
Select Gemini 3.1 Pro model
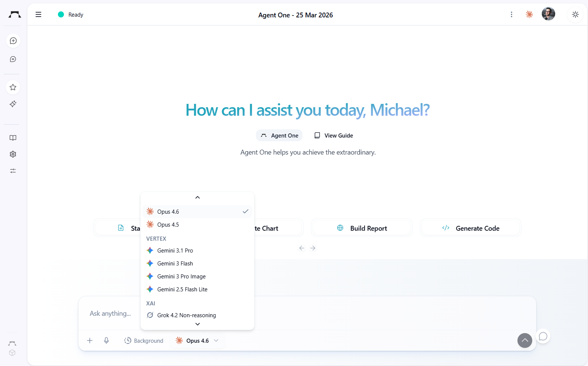click(198, 250)
